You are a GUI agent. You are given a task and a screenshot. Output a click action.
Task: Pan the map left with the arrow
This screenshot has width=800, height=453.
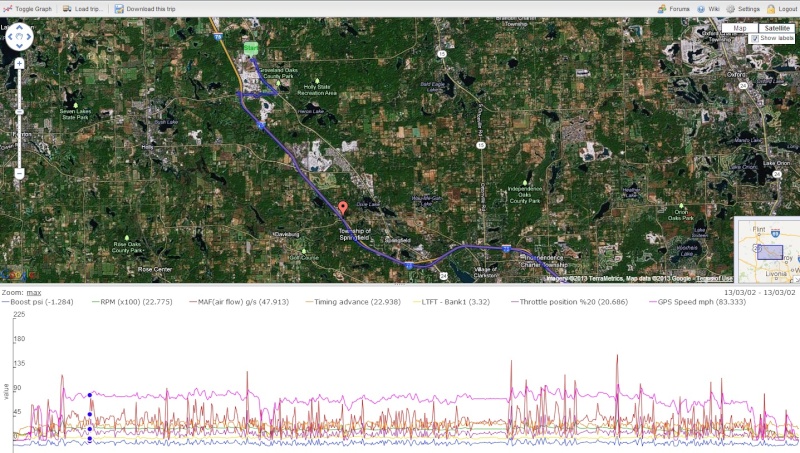[x=10, y=37]
